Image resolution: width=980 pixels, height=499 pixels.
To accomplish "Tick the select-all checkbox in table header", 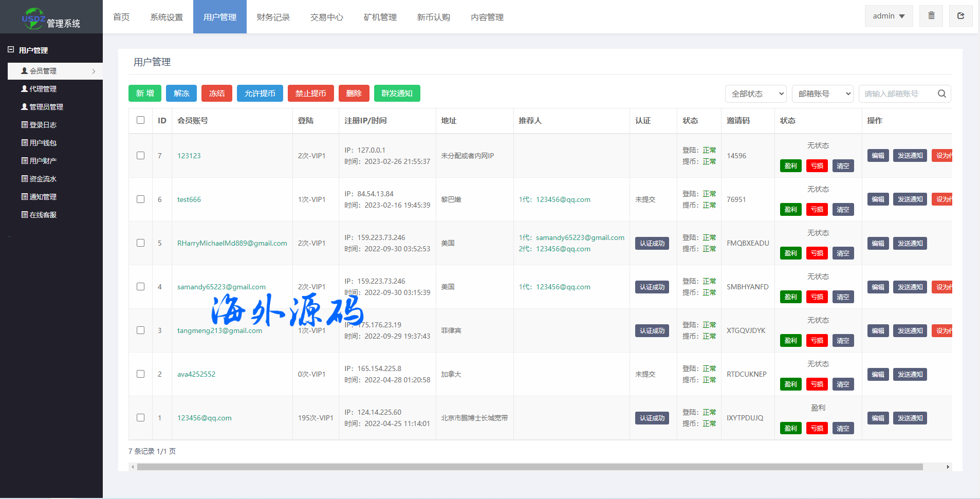I will [140, 120].
